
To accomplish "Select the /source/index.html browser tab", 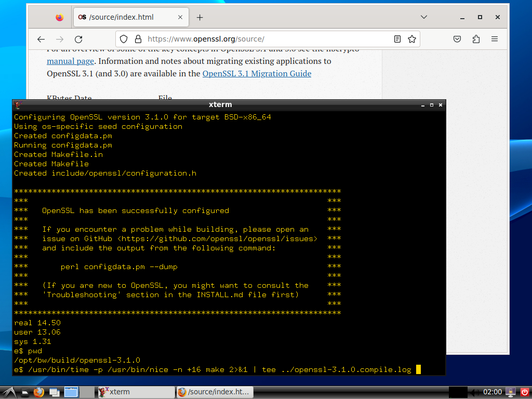I will pos(125,17).
